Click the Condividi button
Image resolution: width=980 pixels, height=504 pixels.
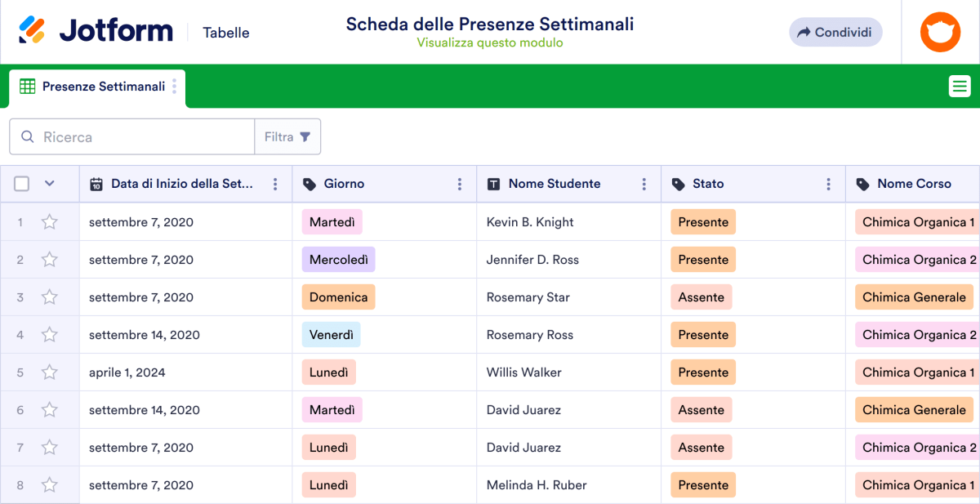[835, 32]
